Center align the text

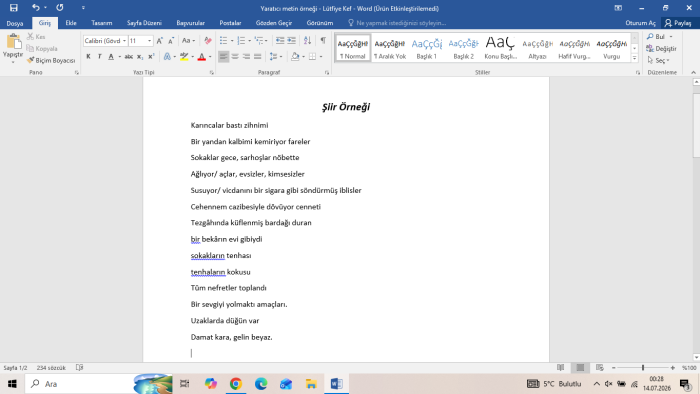click(235, 57)
